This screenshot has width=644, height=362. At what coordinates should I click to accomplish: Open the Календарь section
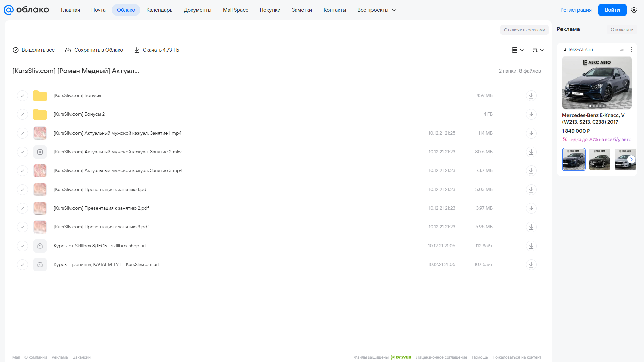point(159,10)
